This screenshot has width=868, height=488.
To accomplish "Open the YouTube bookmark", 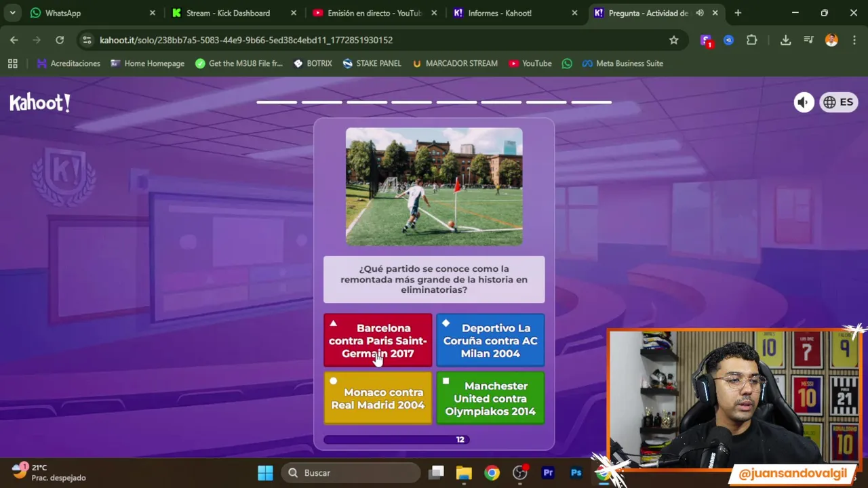I will click(x=530, y=63).
